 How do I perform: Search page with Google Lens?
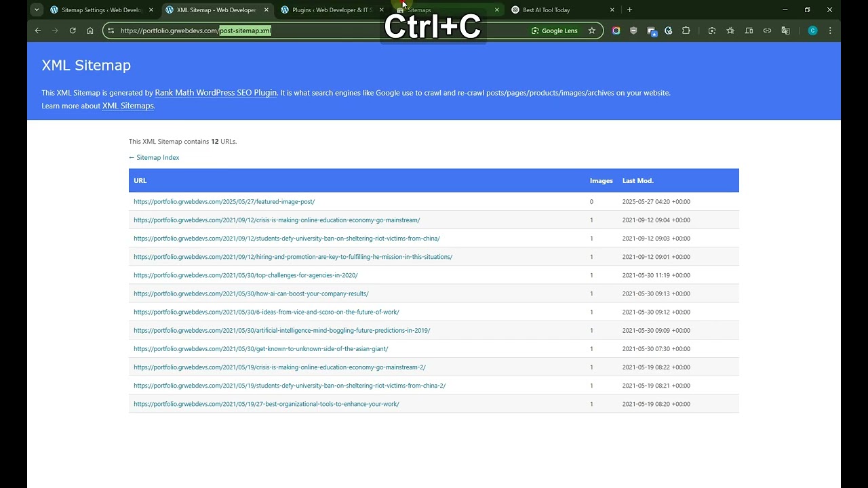point(555,30)
